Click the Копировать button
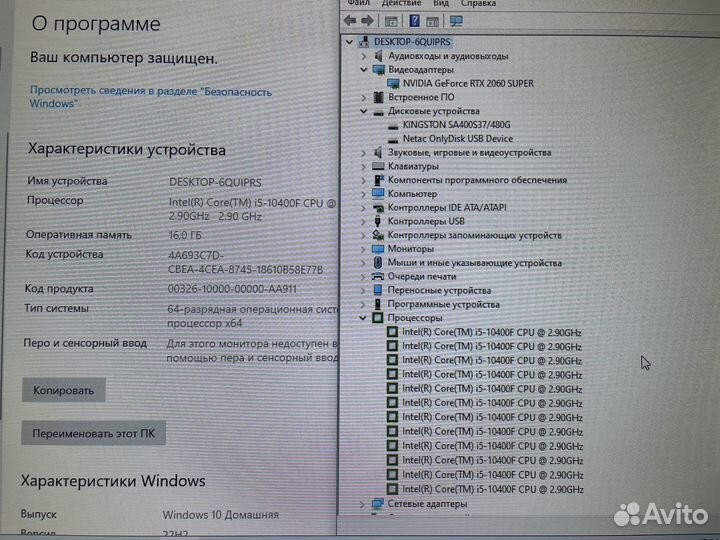This screenshot has height=540, width=720. (x=64, y=390)
